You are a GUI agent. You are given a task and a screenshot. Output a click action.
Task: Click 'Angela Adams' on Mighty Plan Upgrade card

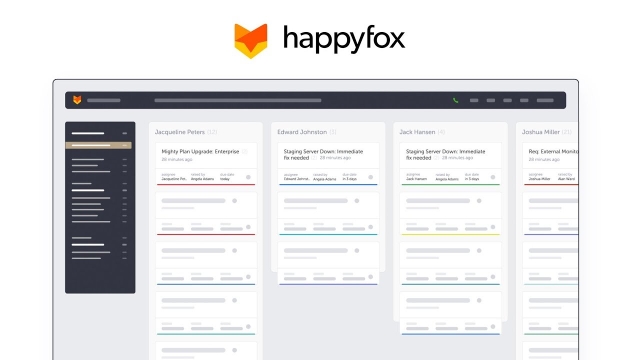[x=202, y=179]
